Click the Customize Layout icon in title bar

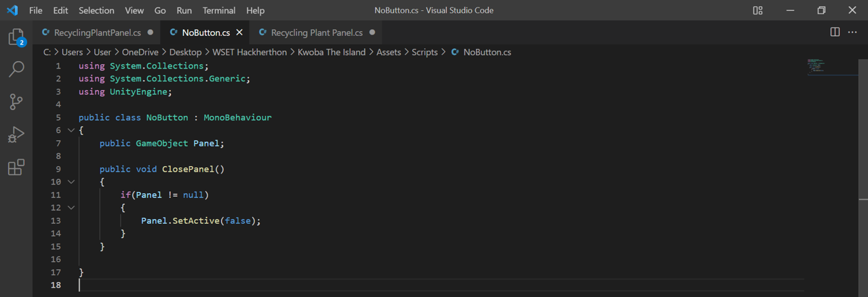tap(757, 10)
